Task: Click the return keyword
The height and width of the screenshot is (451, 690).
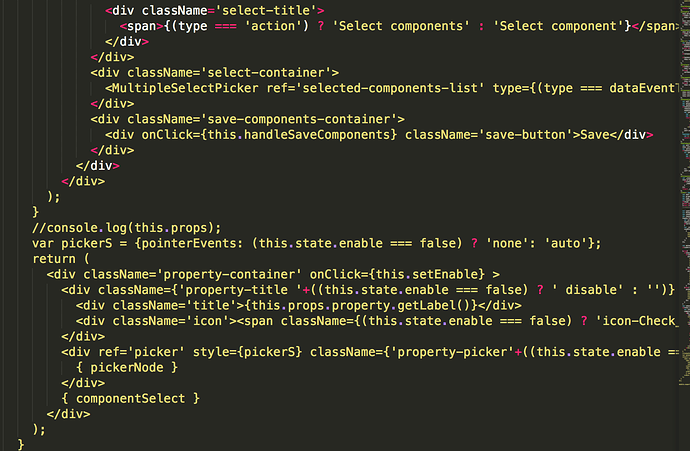Action: pos(54,259)
